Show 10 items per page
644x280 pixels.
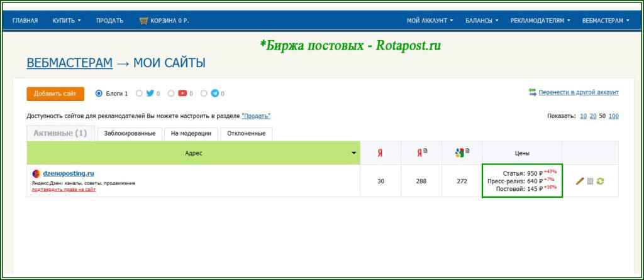click(x=583, y=116)
